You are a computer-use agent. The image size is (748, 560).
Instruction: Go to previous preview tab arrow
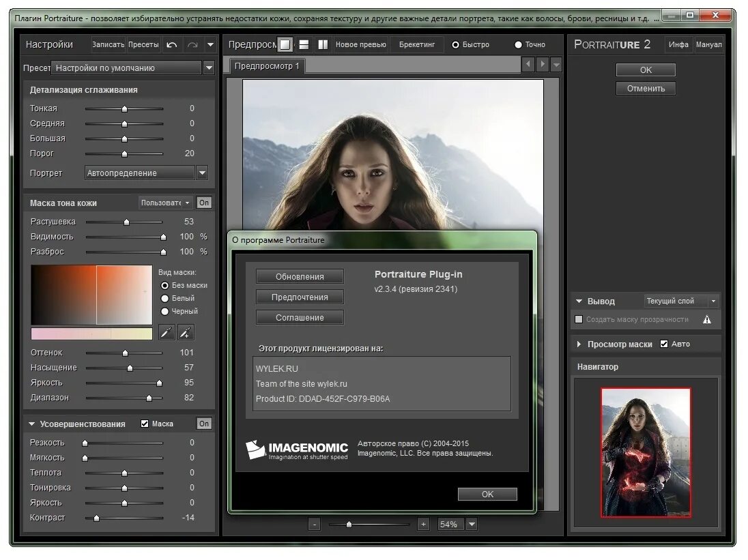(x=528, y=64)
